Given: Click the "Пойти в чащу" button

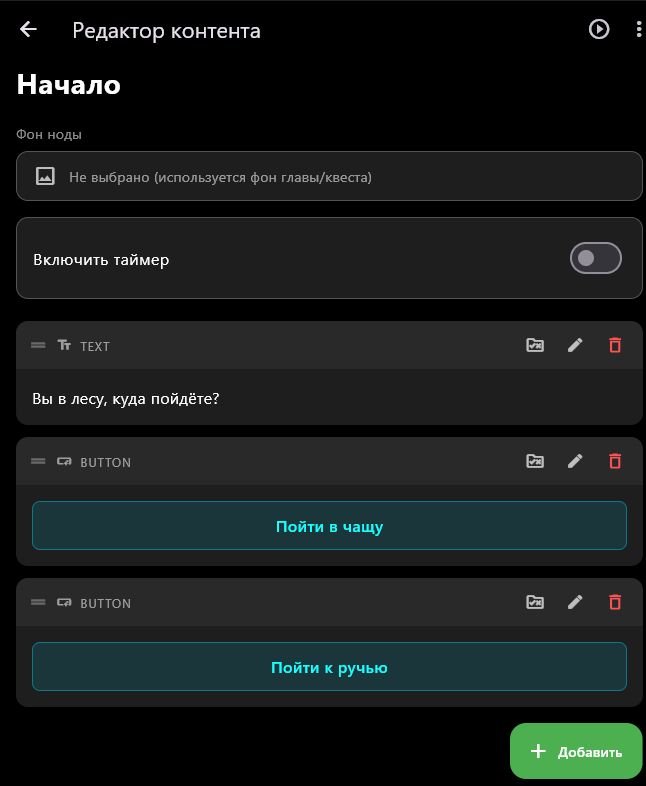Looking at the screenshot, I should (x=329, y=526).
